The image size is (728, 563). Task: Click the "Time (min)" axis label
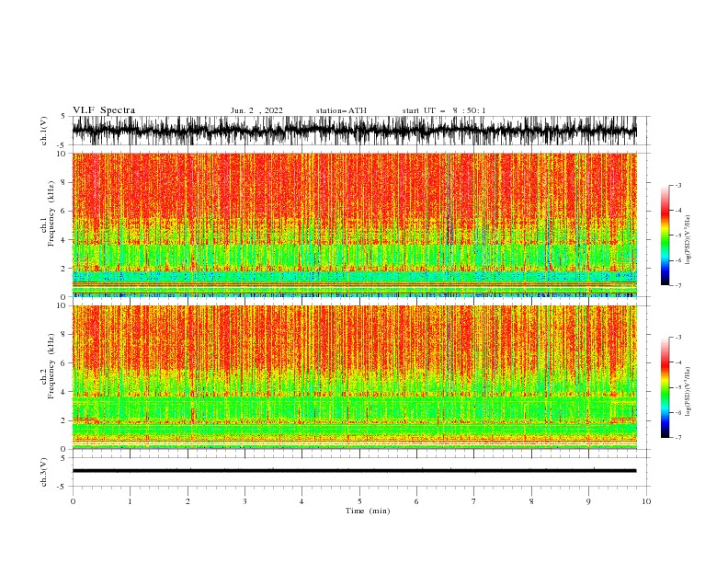[368, 511]
